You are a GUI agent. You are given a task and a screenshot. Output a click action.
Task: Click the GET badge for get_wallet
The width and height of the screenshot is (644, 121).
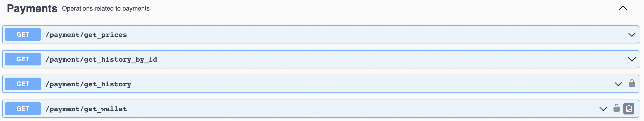[23, 109]
